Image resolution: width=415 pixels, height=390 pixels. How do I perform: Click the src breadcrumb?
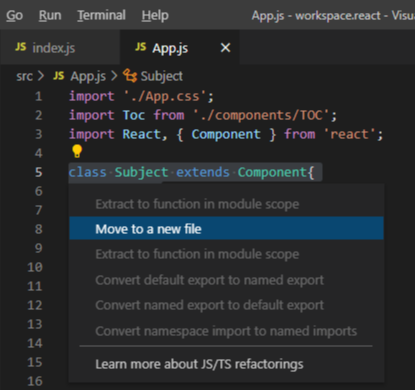point(24,76)
